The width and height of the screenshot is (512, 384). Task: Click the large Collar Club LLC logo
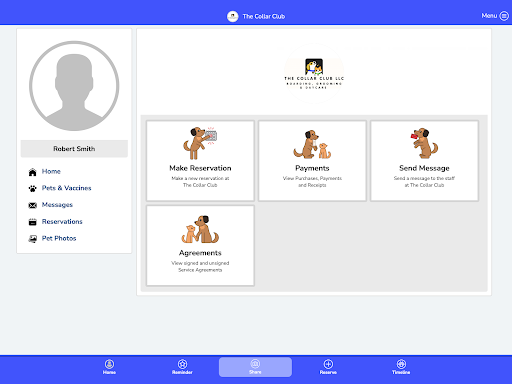[314, 73]
